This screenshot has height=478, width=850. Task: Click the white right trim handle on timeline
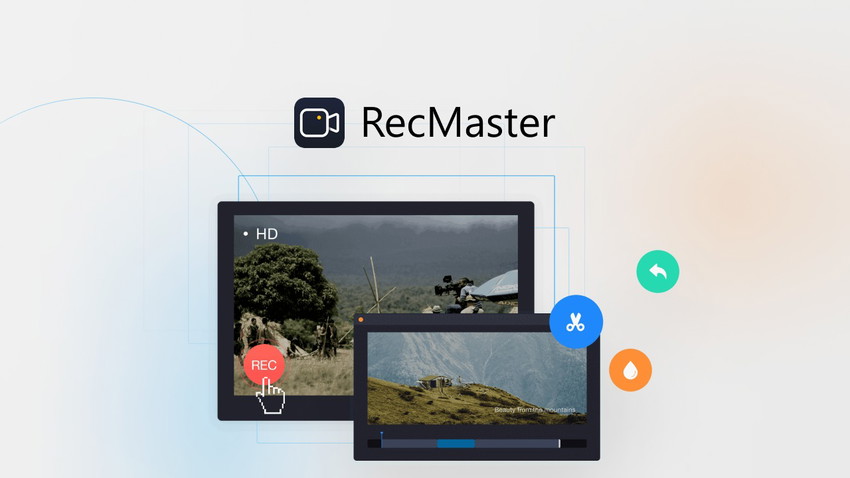[x=559, y=443]
